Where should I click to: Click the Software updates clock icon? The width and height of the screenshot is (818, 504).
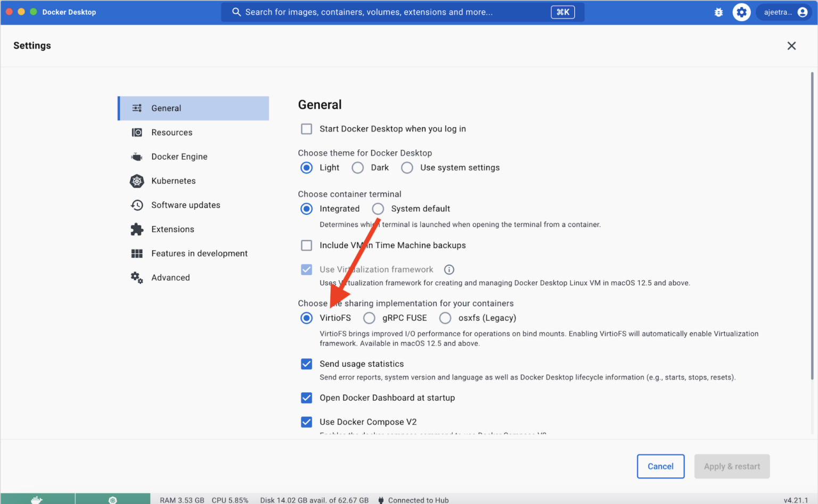pyautogui.click(x=137, y=205)
